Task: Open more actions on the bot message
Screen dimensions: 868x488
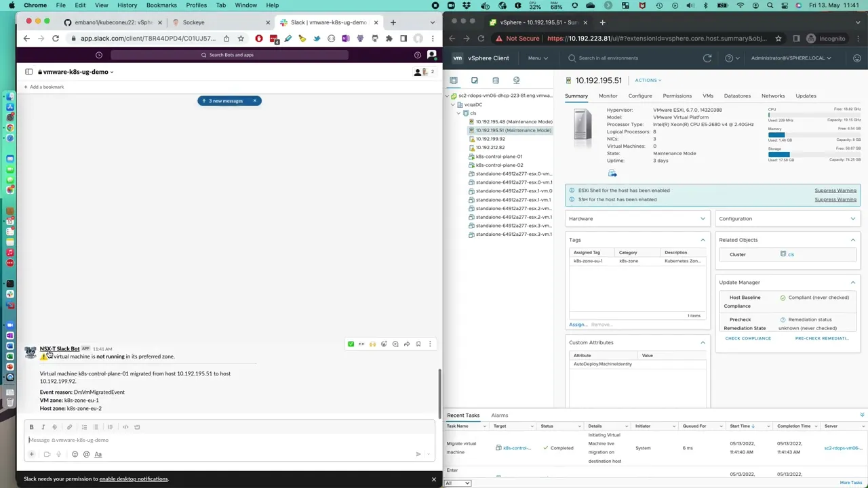Action: [x=430, y=344]
